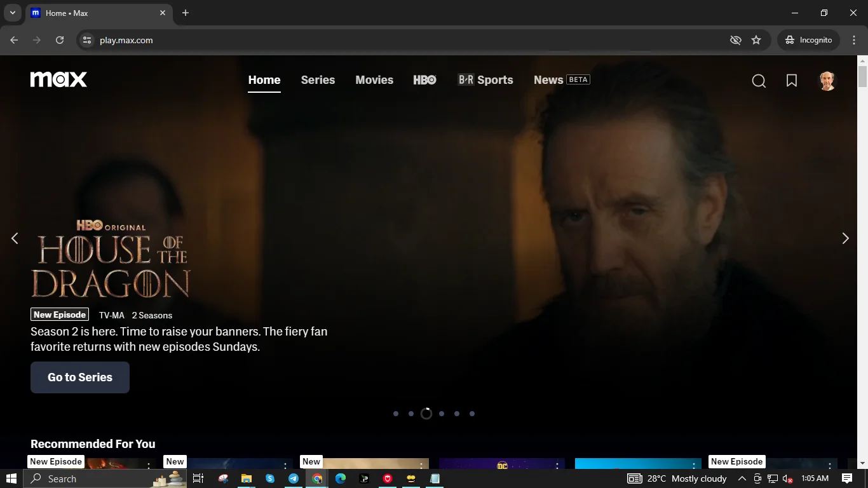Open a new browser tab with plus
Viewport: 868px width, 488px height.
(186, 13)
